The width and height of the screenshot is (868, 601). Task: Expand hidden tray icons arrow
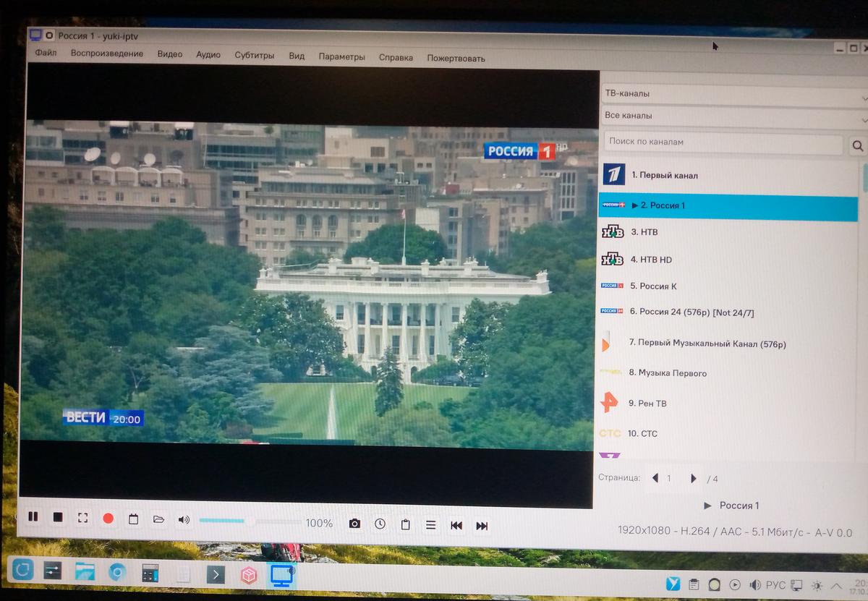coord(837,586)
